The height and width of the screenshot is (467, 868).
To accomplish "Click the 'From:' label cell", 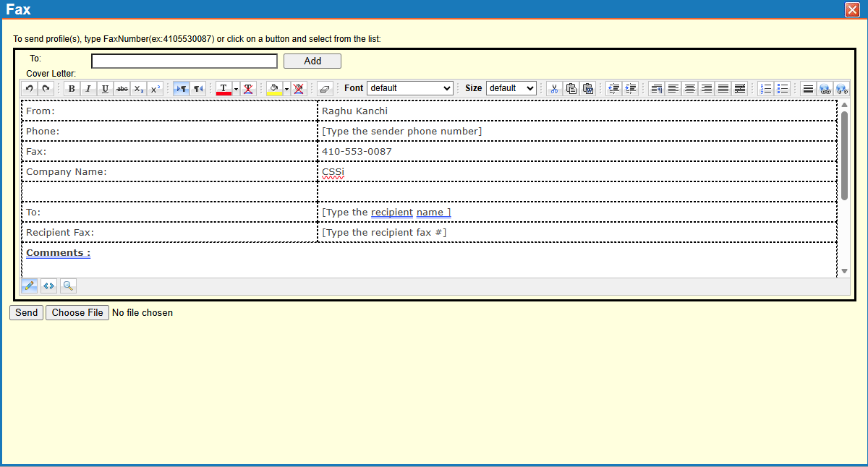I will click(169, 111).
